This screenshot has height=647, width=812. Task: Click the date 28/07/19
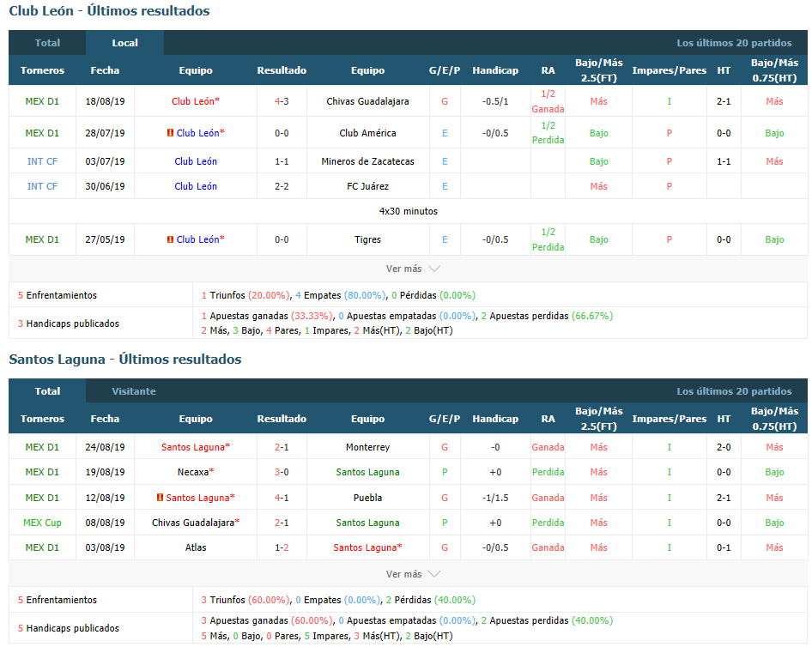tap(105, 133)
